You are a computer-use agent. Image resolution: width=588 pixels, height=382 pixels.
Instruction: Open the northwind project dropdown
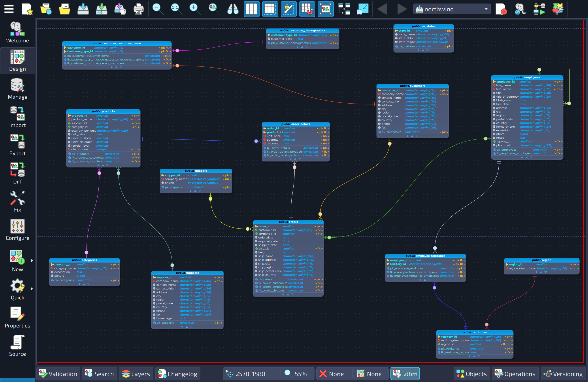[x=452, y=9]
